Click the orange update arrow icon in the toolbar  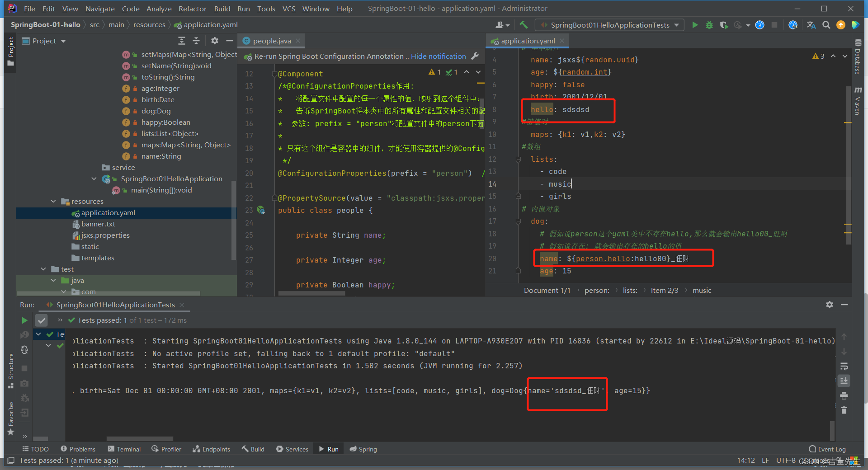(841, 25)
